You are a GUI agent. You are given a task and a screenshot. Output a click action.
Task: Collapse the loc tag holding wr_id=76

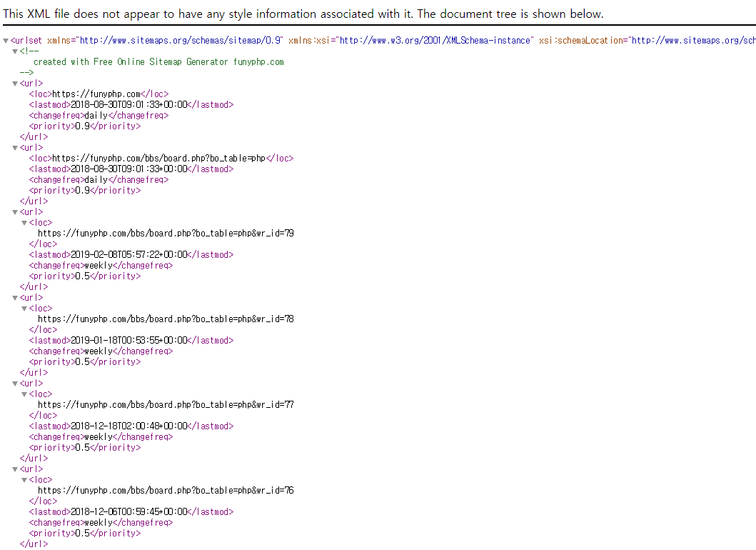pyautogui.click(x=24, y=480)
